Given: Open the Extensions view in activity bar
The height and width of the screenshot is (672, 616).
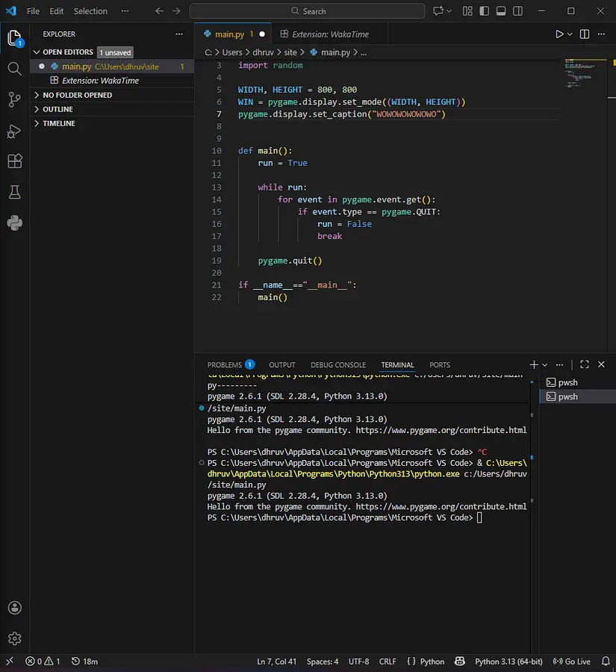Looking at the screenshot, I should point(14,161).
